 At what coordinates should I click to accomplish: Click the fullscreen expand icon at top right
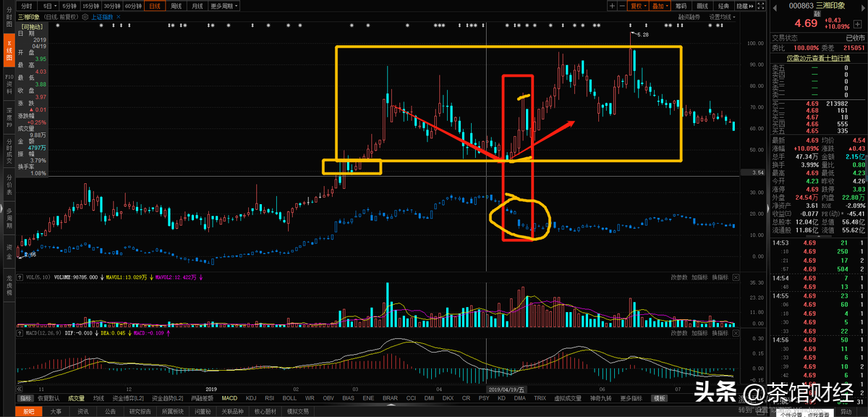click(762, 6)
